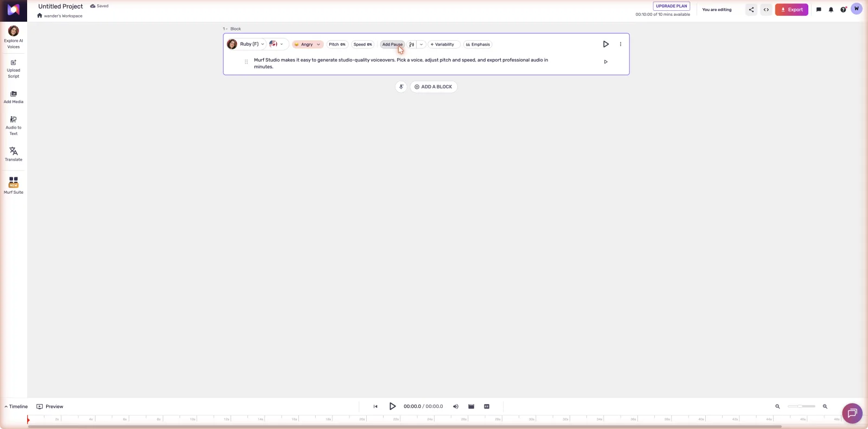
Task: Toggle closed captions CC icon
Action: click(x=487, y=407)
